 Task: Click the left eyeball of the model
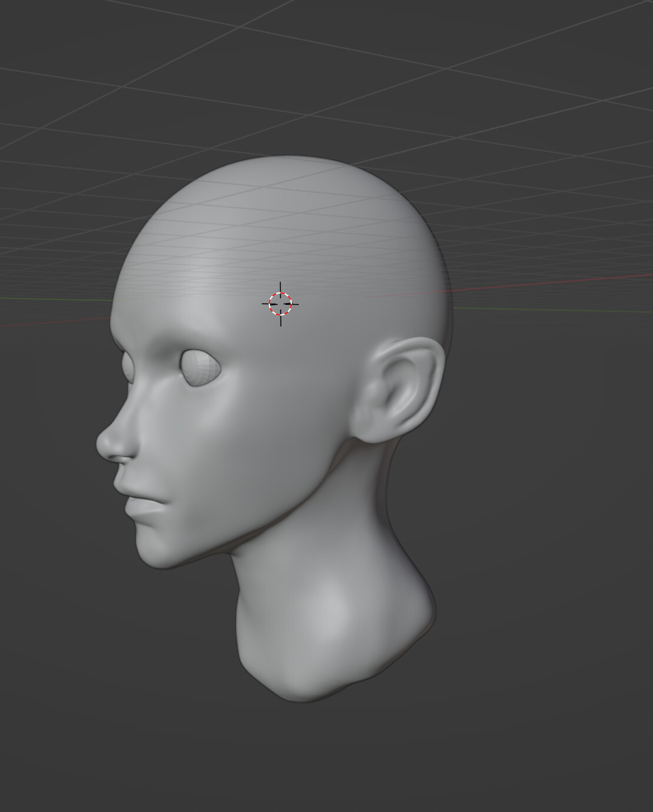click(x=200, y=366)
